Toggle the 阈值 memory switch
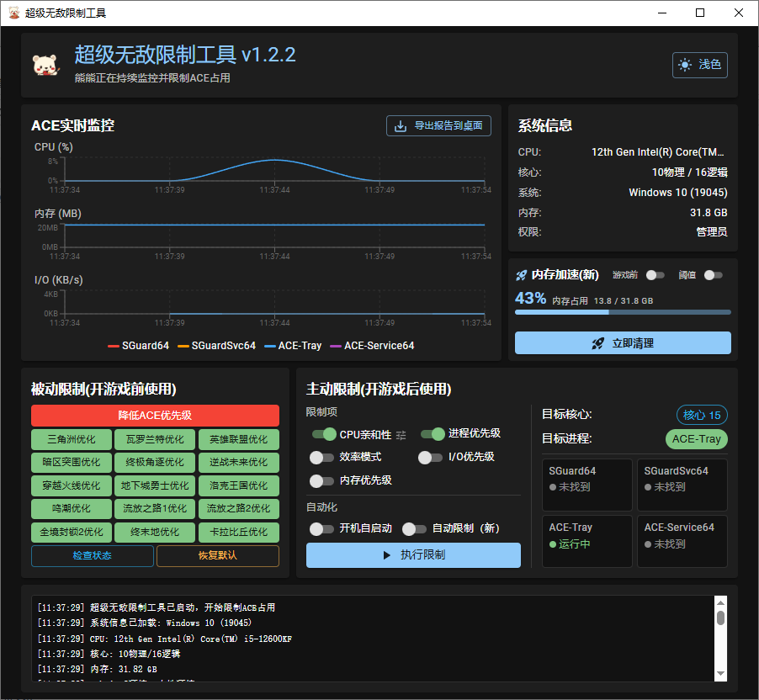 (713, 275)
